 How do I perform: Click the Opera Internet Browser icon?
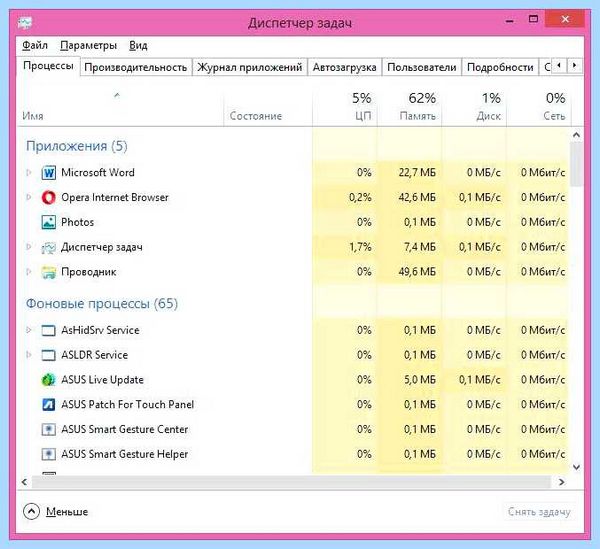(x=49, y=197)
